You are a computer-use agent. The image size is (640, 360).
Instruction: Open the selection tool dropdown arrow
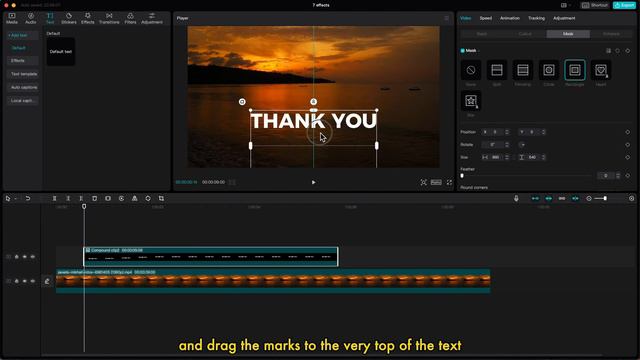(x=16, y=199)
